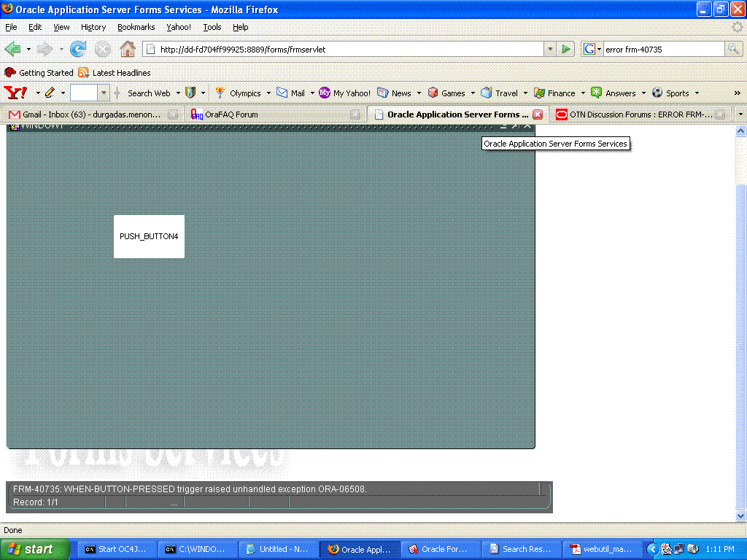Click the green Go button beside URL

click(566, 50)
